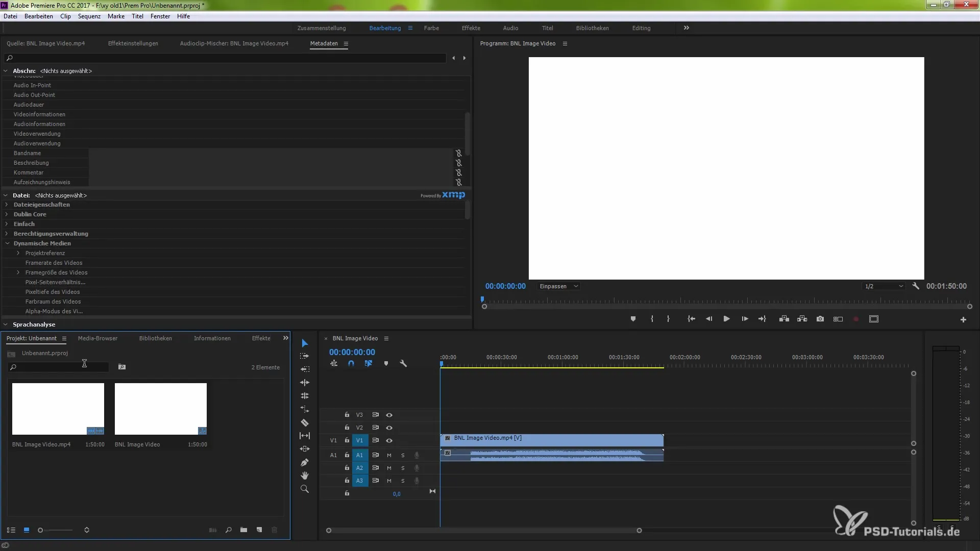980x551 pixels.
Task: Click the Project panel search field
Action: 58,367
